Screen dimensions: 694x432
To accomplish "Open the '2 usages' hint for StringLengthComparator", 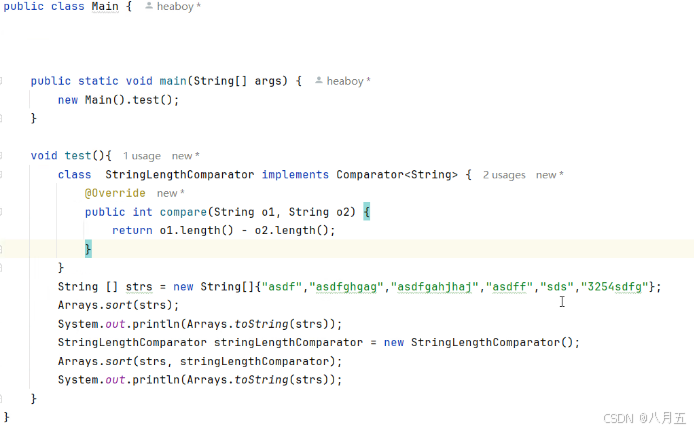I will 504,175.
